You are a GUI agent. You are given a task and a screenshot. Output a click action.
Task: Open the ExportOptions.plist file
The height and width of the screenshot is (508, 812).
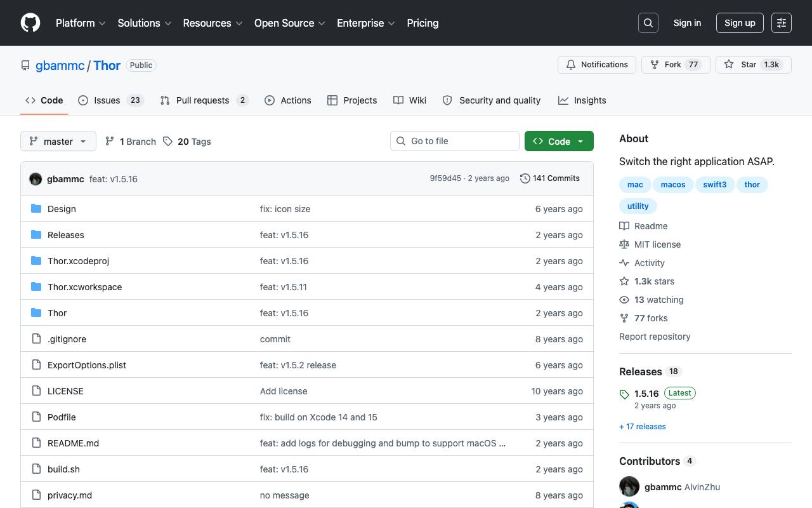coord(87,365)
